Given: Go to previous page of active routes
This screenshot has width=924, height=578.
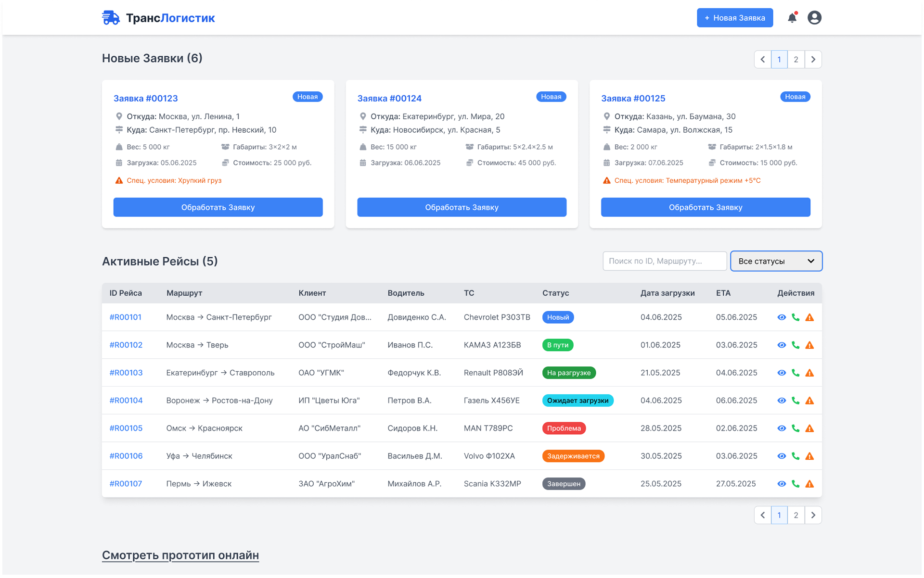Looking at the screenshot, I should tap(762, 515).
